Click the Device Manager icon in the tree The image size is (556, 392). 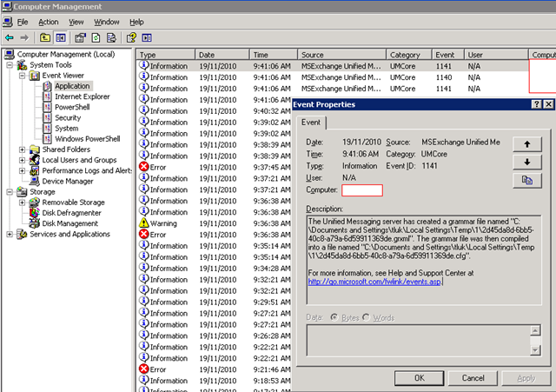(35, 182)
